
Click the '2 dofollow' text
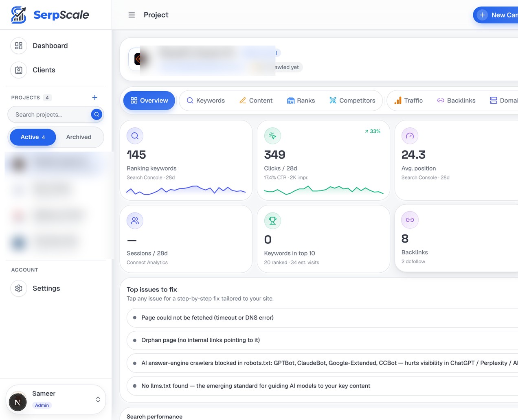pos(413,262)
